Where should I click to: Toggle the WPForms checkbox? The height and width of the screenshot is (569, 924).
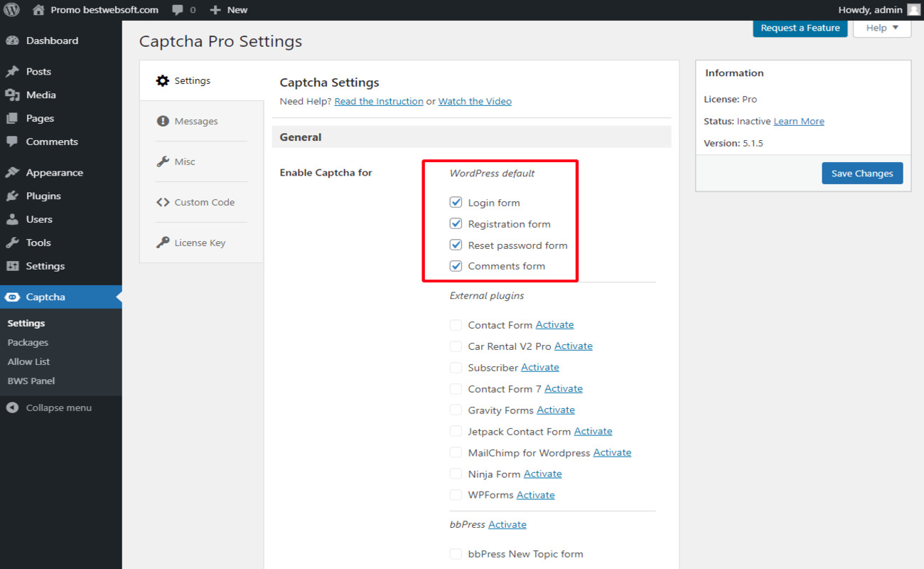(456, 495)
